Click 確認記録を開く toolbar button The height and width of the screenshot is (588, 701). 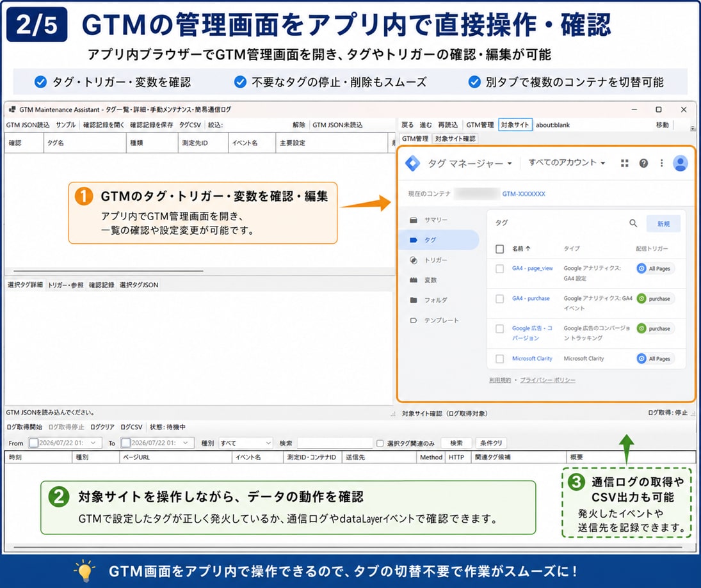pos(104,125)
